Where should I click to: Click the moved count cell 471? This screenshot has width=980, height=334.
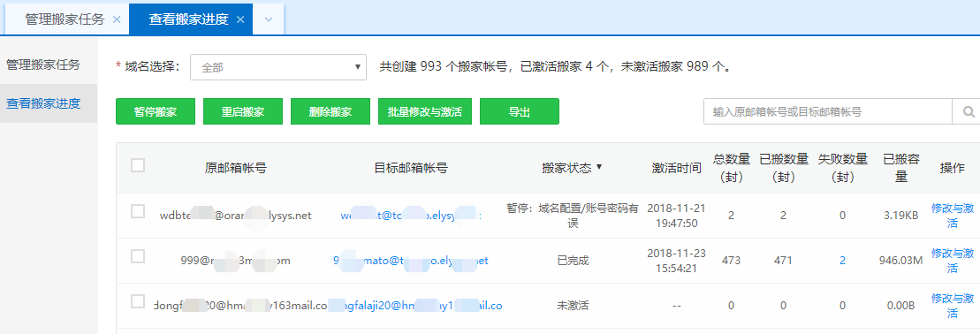784,261
